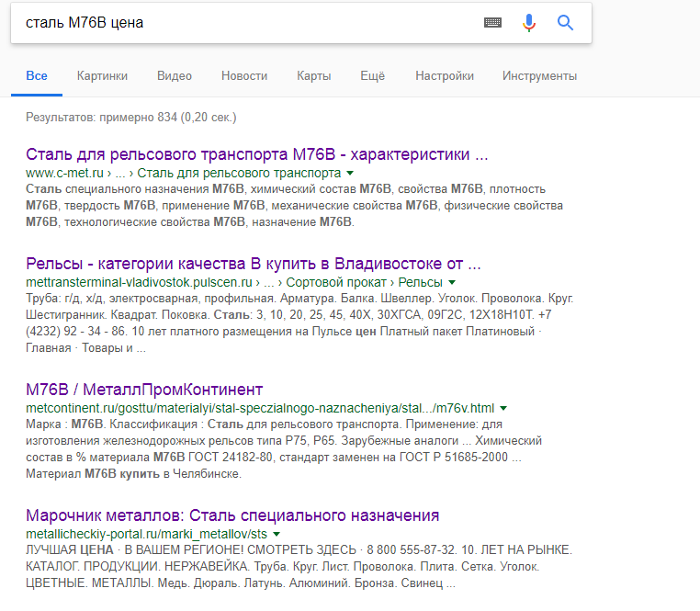
Task: Open result Сталь для рельсового транспорта М76В
Action: tap(256, 154)
